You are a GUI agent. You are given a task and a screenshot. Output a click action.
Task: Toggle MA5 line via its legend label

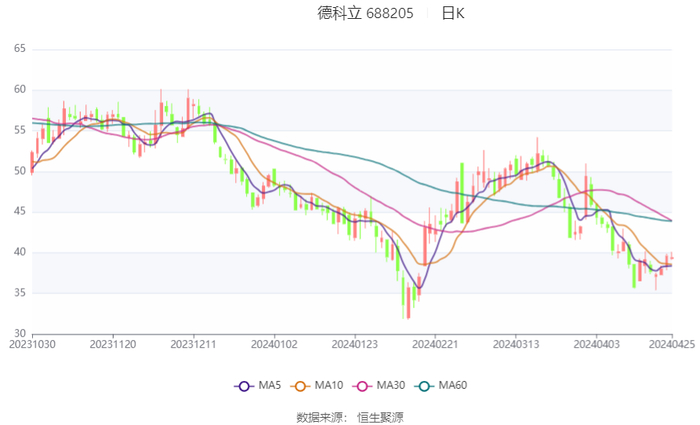270,386
